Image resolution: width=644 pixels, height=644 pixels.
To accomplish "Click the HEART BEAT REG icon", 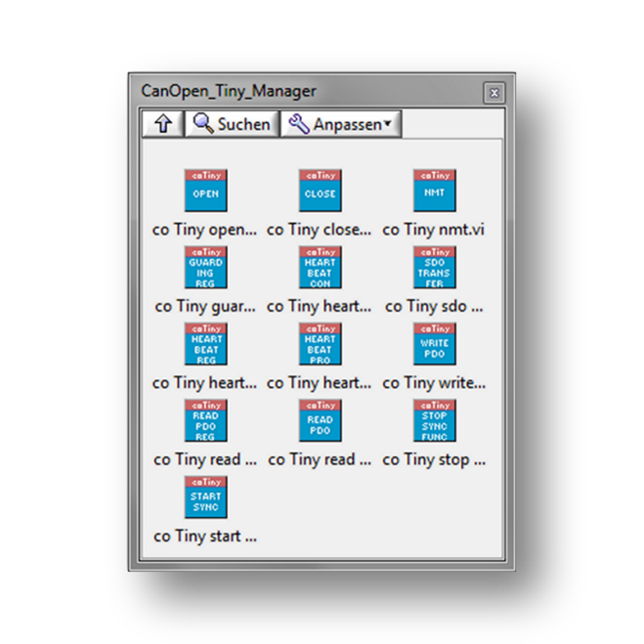I will (x=205, y=343).
